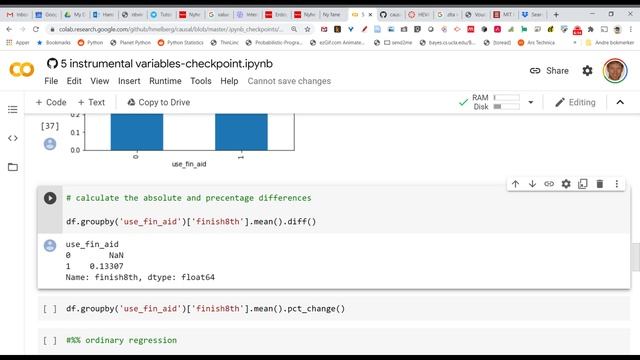
Task: Open the Apps bookmarks shortcut
Action: pos(17,42)
